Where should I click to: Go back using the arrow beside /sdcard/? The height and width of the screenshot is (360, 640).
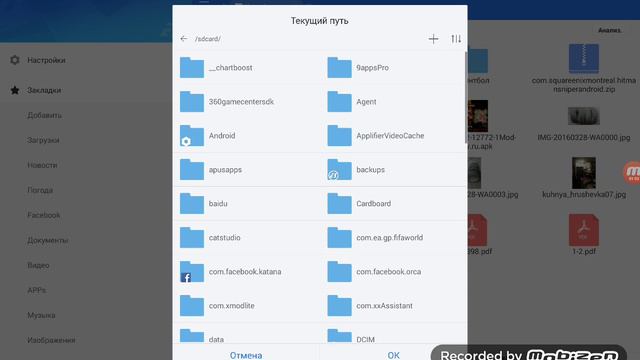(184, 39)
